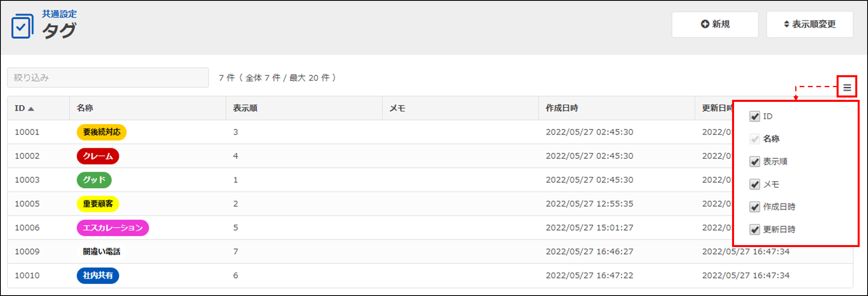Image resolution: width=868 pixels, height=296 pixels.
Task: Toggle the 表示順 column checkbox
Action: point(754,162)
